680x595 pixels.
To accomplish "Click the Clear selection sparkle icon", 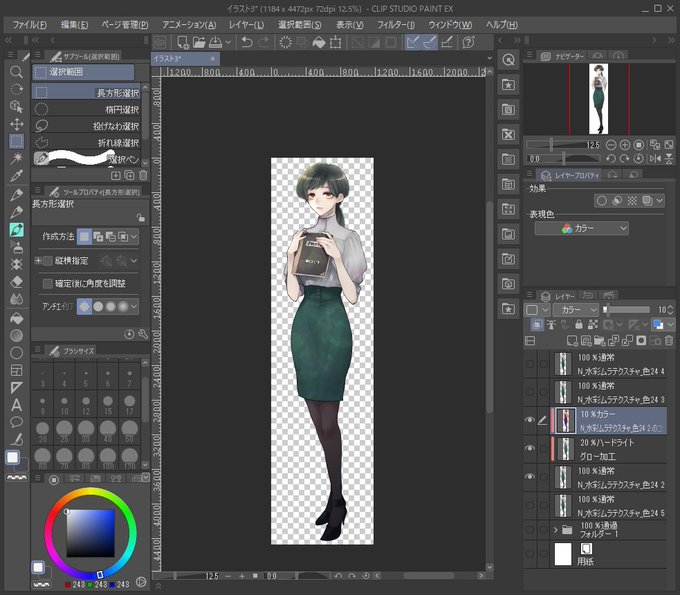I will [x=285, y=42].
